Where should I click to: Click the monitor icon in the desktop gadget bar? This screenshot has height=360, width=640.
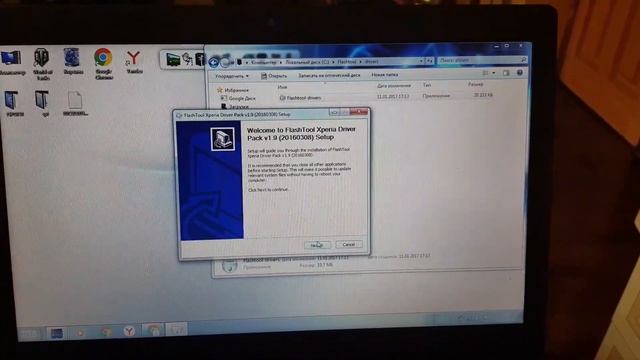tap(173, 60)
